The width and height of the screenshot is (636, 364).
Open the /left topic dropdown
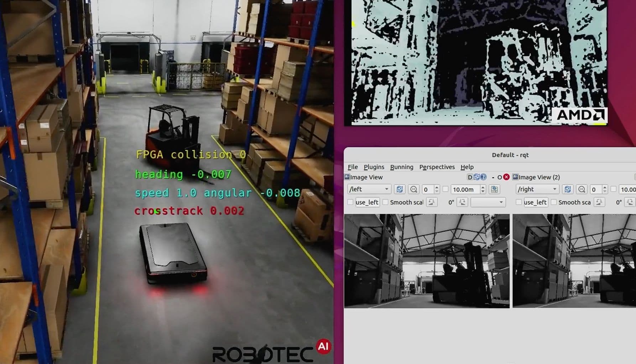[369, 189]
